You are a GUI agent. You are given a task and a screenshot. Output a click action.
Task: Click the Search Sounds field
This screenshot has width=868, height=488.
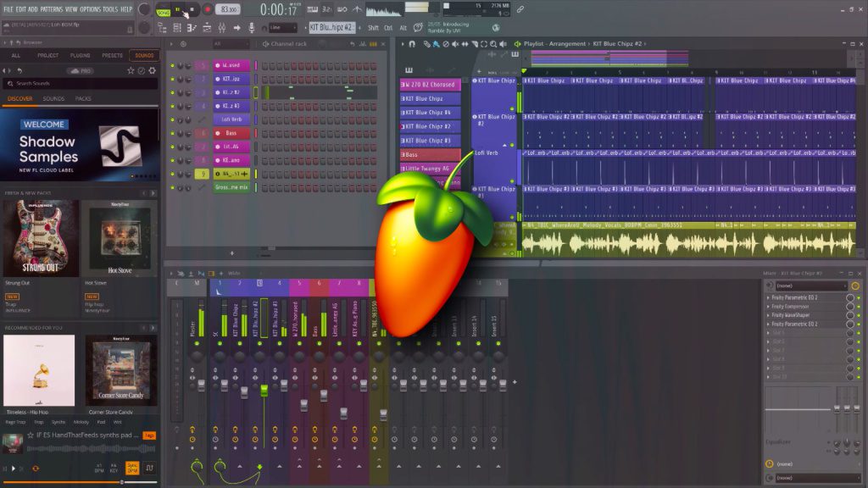81,84
